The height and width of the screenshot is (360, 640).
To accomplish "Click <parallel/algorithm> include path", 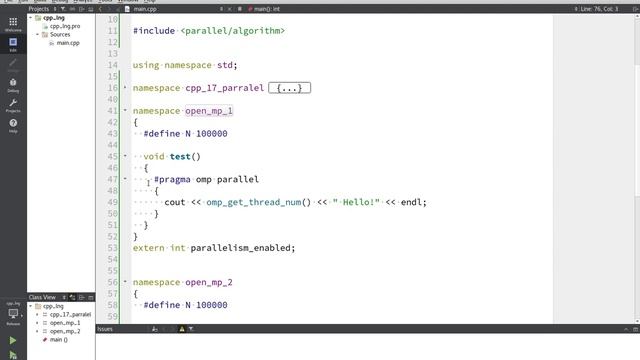I will pos(233,31).
